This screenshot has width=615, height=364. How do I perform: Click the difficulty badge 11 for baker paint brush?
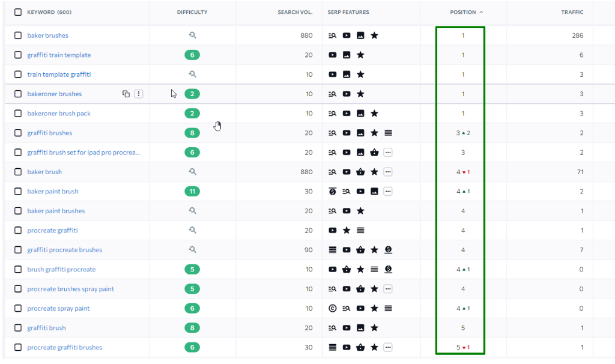pyautogui.click(x=192, y=192)
